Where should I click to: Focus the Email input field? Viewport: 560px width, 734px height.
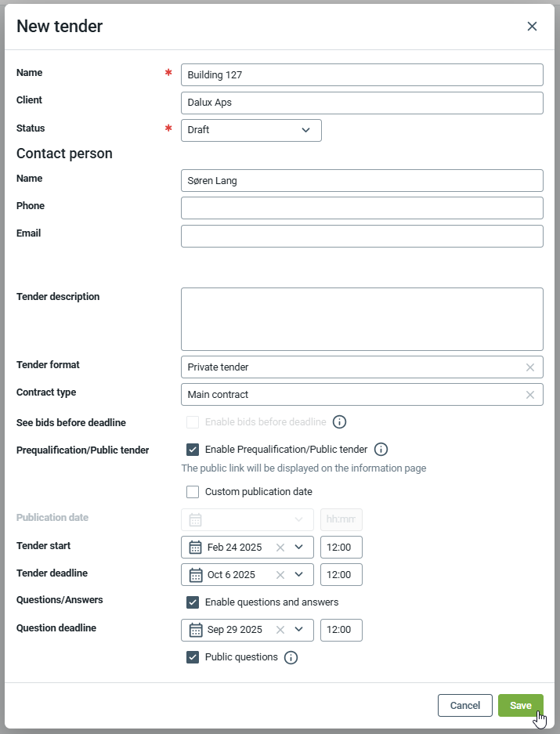(362, 237)
